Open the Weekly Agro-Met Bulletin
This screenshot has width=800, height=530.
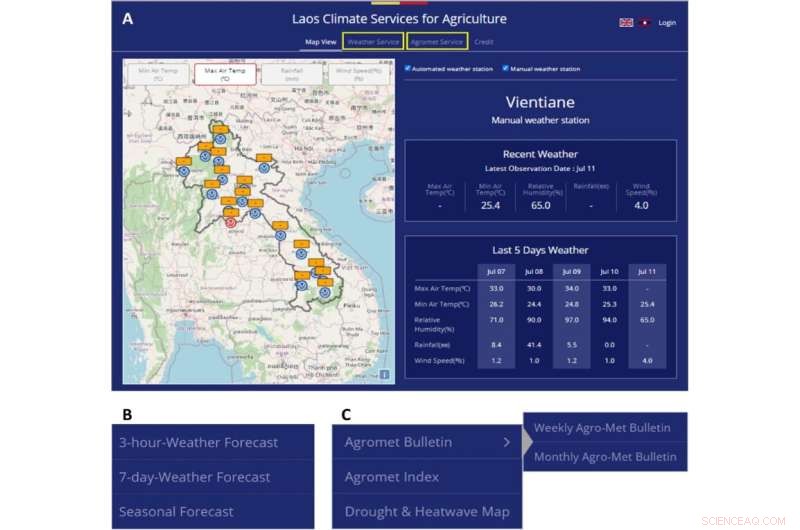[x=602, y=427]
